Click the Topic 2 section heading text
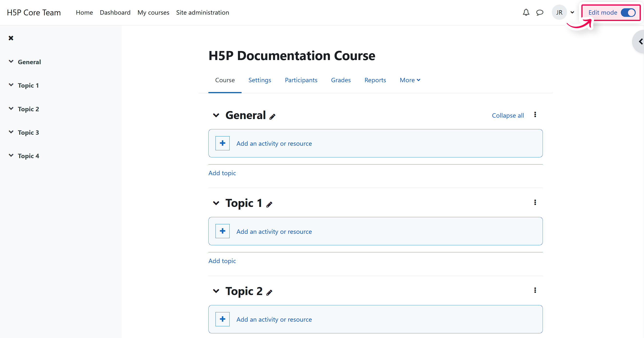The width and height of the screenshot is (644, 338). pos(244,291)
